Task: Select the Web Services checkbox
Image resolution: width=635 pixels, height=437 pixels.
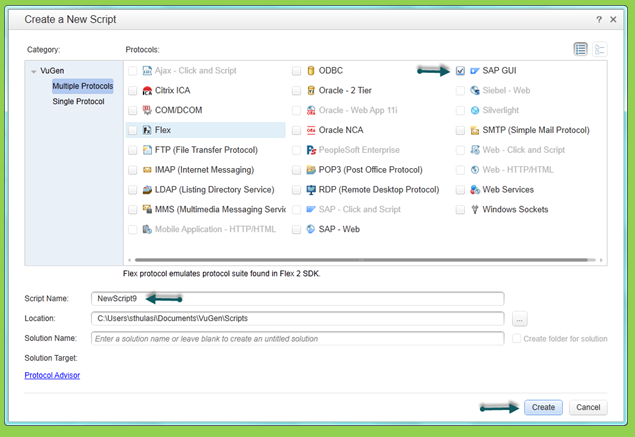Action: [x=460, y=190]
